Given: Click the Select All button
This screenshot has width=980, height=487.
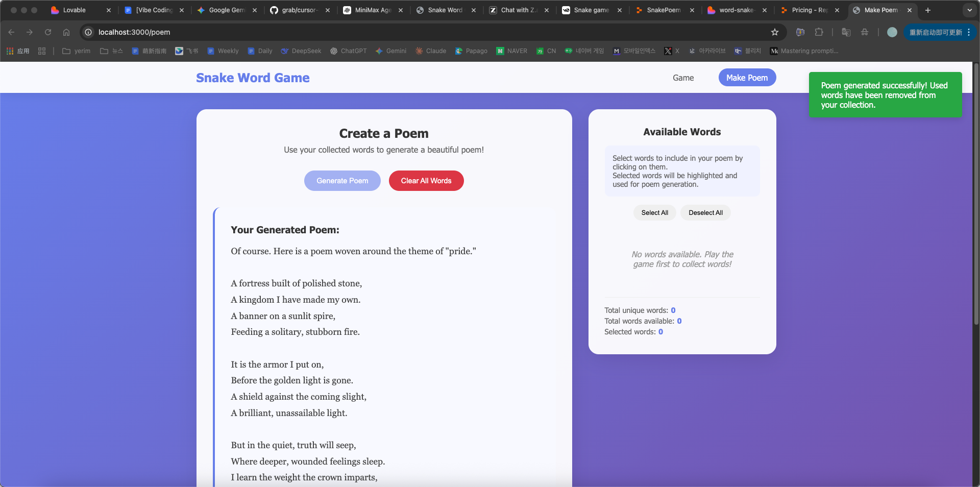Looking at the screenshot, I should tap(654, 213).
